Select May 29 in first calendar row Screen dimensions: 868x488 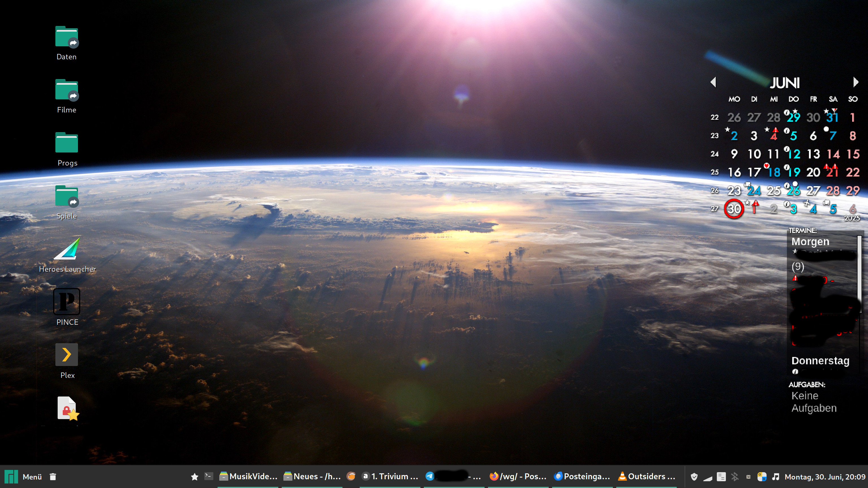point(793,117)
